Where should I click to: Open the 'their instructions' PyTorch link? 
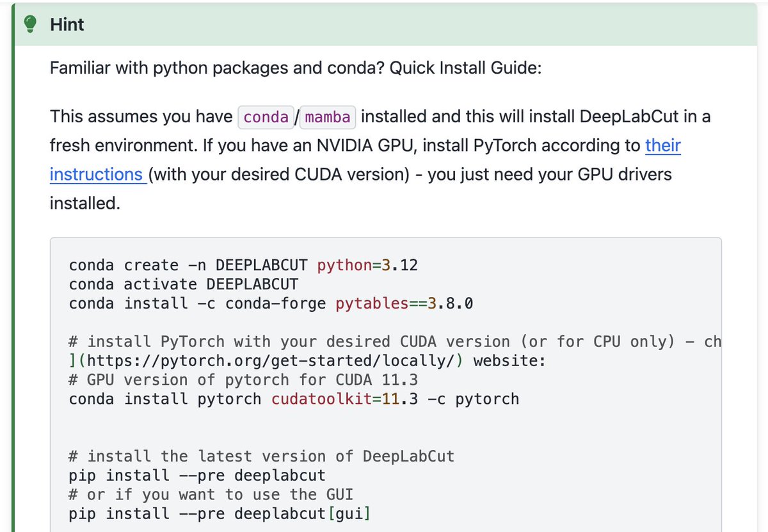(x=662, y=146)
